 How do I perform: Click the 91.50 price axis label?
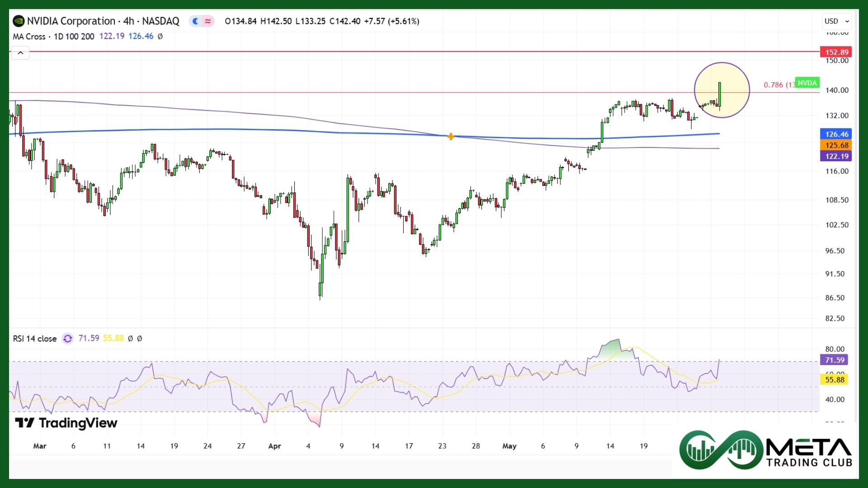point(835,274)
